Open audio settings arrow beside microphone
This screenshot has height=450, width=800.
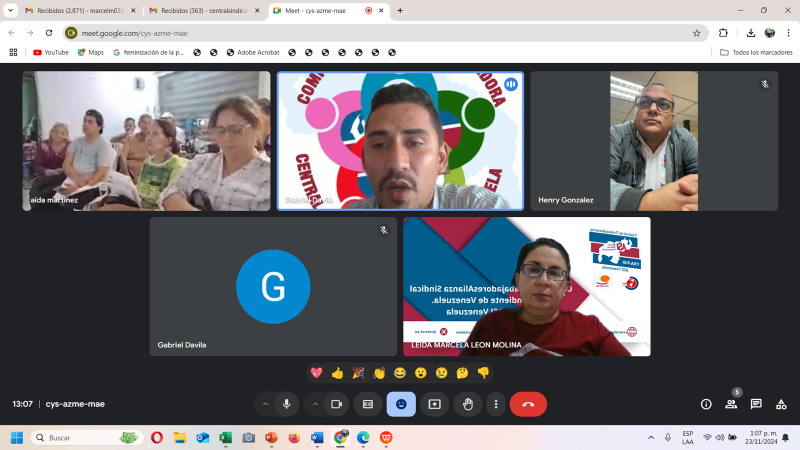tap(265, 404)
